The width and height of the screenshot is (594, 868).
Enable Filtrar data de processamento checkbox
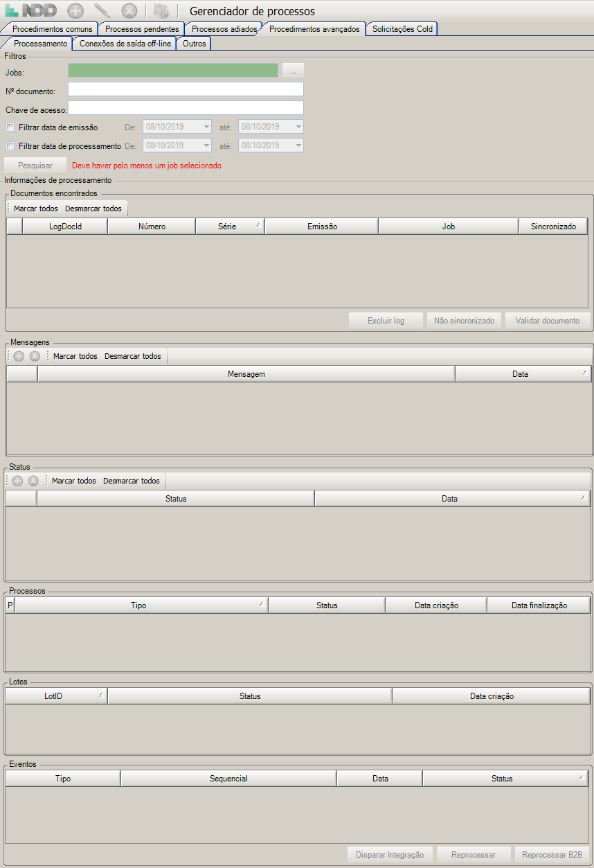pyautogui.click(x=10, y=146)
